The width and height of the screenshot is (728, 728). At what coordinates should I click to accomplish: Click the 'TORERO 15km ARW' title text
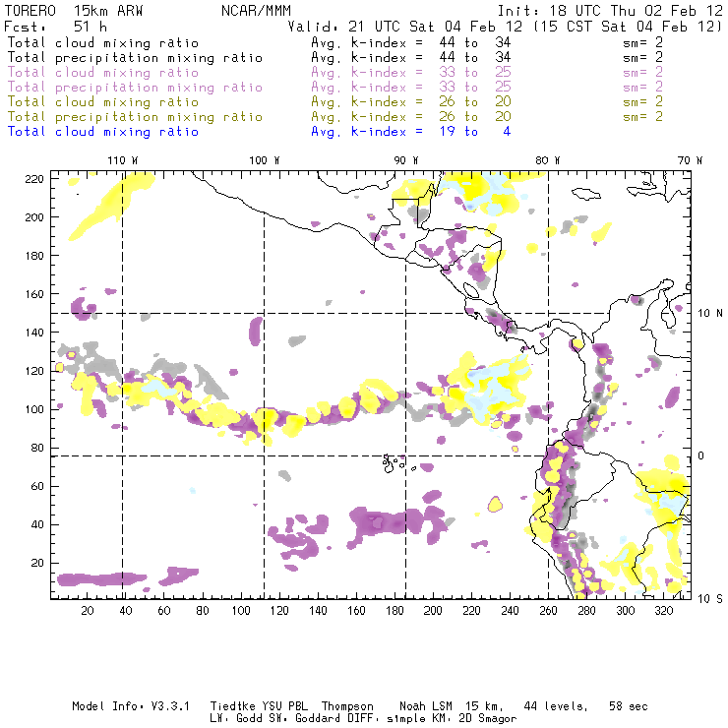pos(74,11)
